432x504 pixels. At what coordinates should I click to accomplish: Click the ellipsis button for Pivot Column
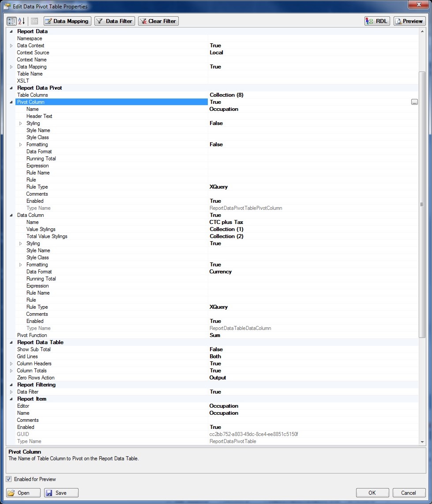point(414,102)
